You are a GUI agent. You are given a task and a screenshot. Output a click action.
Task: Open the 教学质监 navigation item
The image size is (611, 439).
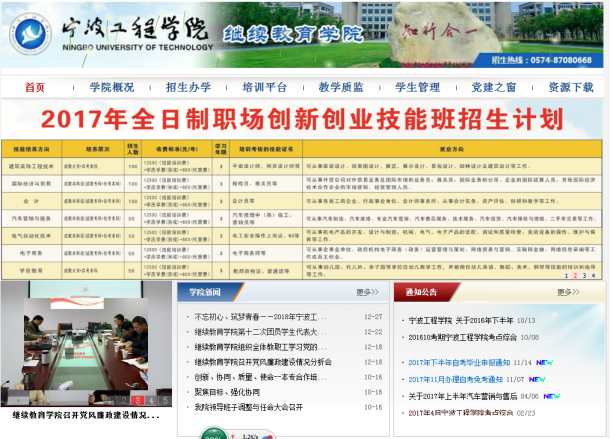(x=341, y=87)
